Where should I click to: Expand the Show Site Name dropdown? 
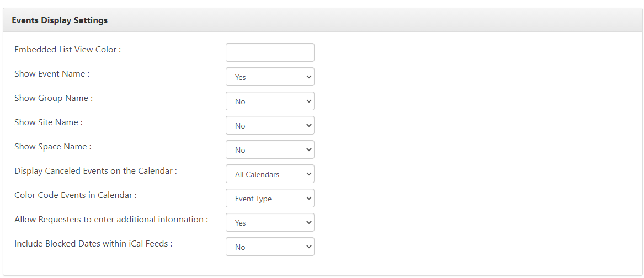click(x=270, y=125)
